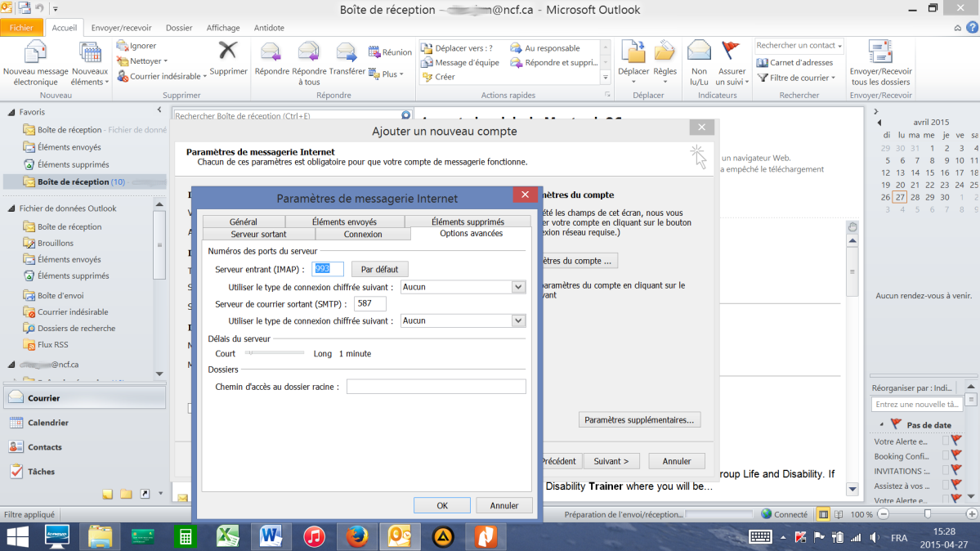
Task: Click the SMTP port number field
Action: tap(370, 303)
